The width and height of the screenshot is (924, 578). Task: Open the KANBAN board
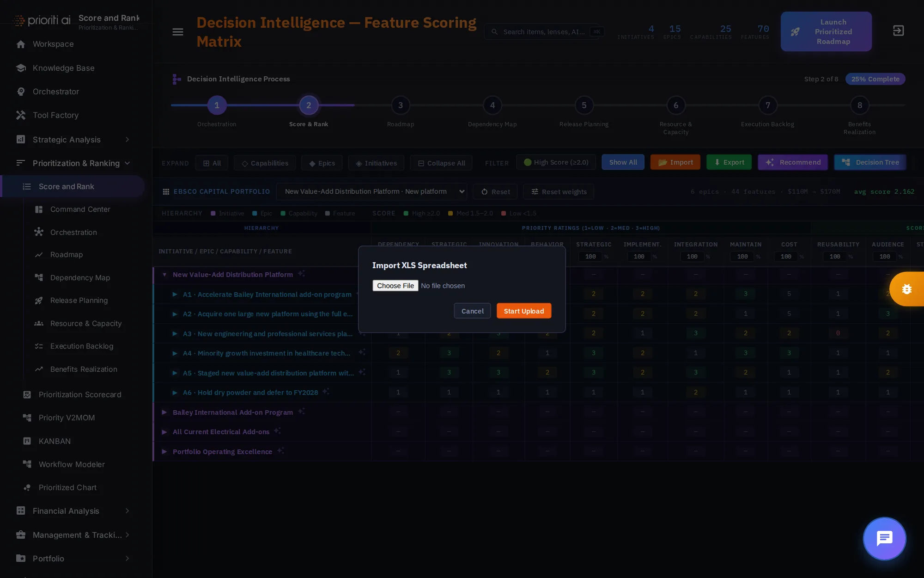coord(55,441)
